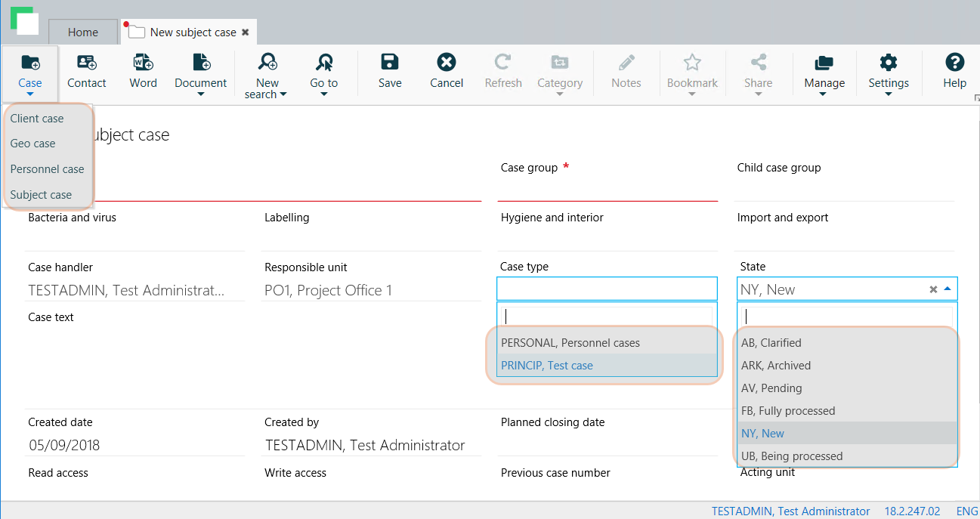Click TESTADMIN user link in status bar
Viewport: 980px width, 519px height.
pyautogui.click(x=790, y=511)
